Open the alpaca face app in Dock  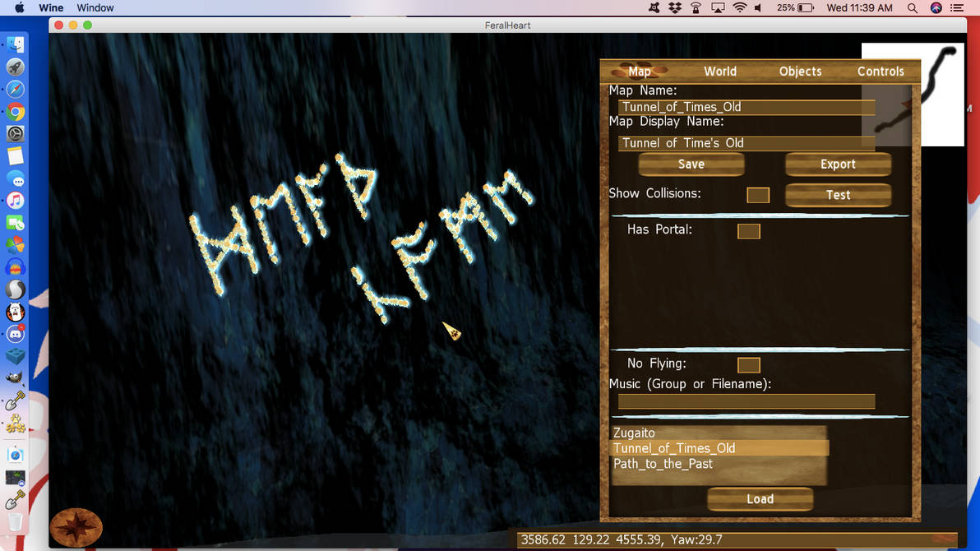click(x=16, y=312)
